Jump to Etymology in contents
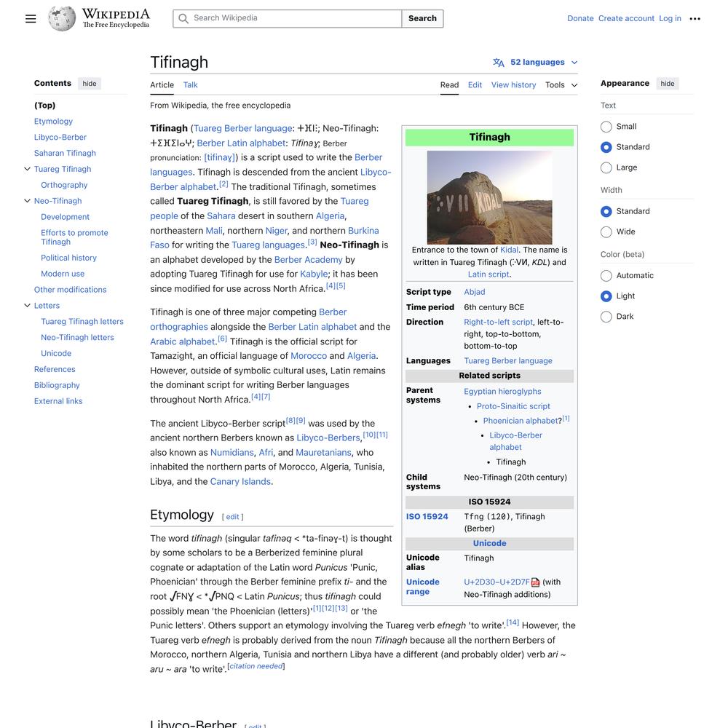728x728 pixels. [x=53, y=121]
